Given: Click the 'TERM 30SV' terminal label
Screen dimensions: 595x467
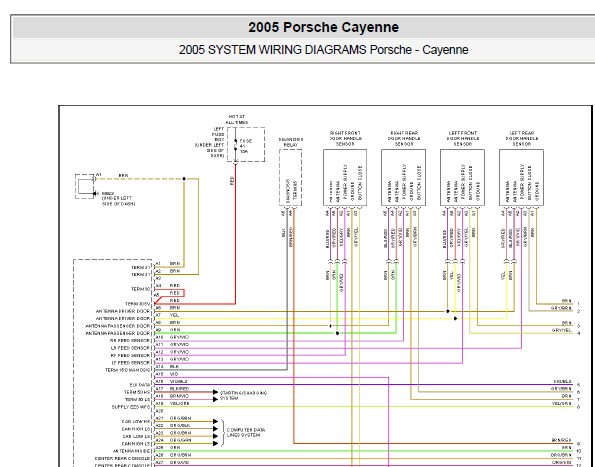Looking at the screenshot, I should pos(138,304).
